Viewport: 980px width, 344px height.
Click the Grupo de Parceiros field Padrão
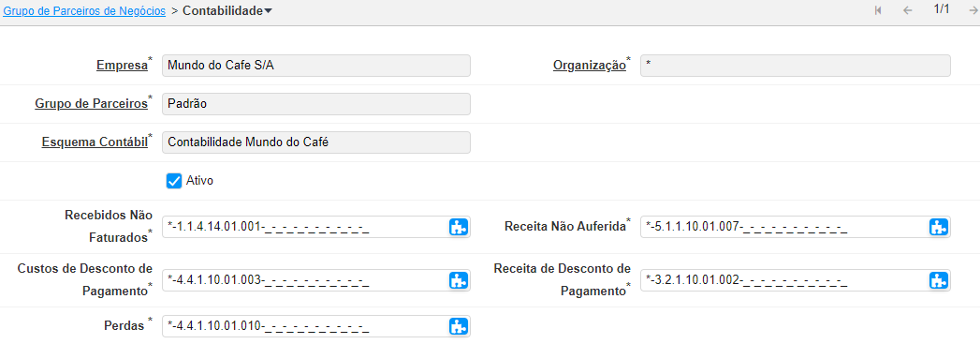(316, 104)
